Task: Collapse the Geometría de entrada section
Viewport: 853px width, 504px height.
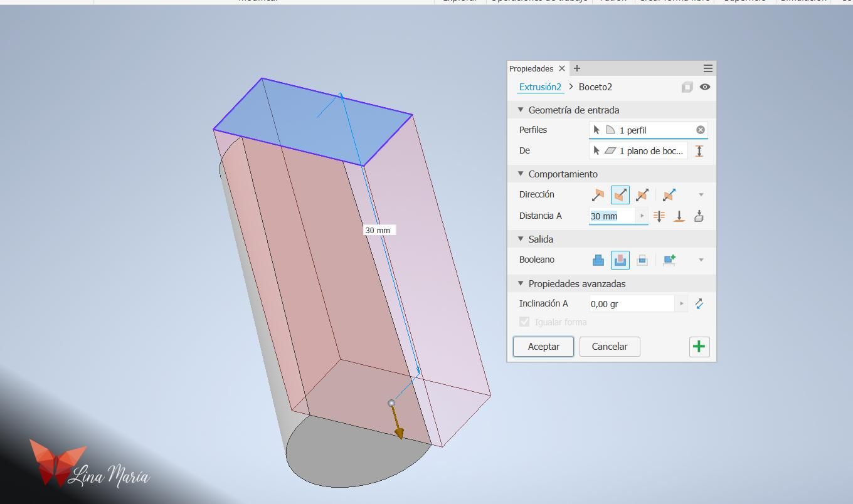Action: [x=521, y=110]
